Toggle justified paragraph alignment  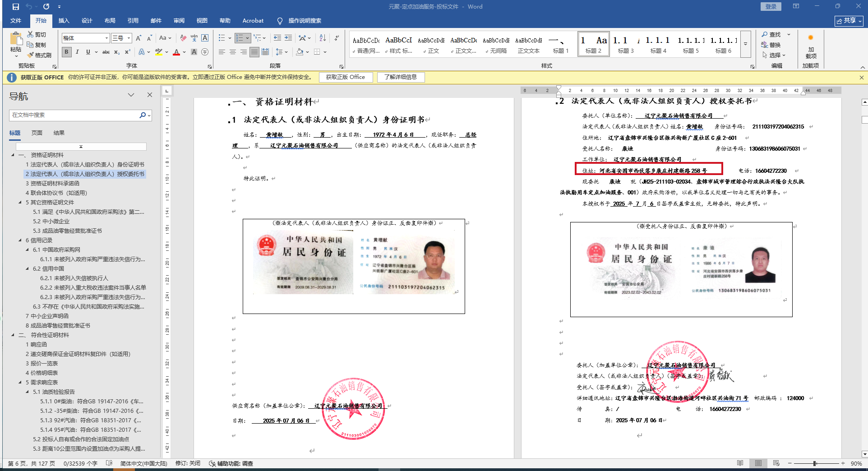pyautogui.click(x=254, y=52)
